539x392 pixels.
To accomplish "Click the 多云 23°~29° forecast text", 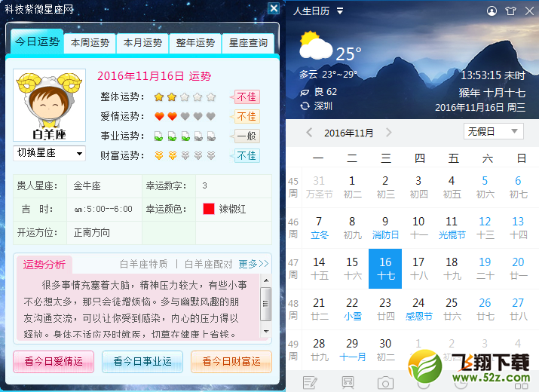I will point(328,75).
